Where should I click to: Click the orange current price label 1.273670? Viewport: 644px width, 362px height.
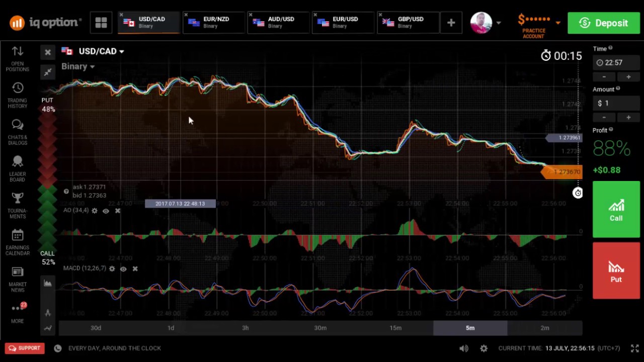pyautogui.click(x=562, y=172)
